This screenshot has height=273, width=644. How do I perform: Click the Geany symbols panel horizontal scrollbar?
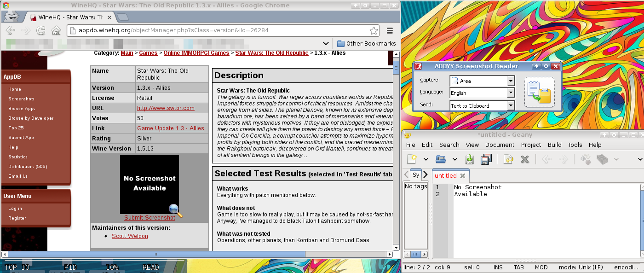(416, 254)
